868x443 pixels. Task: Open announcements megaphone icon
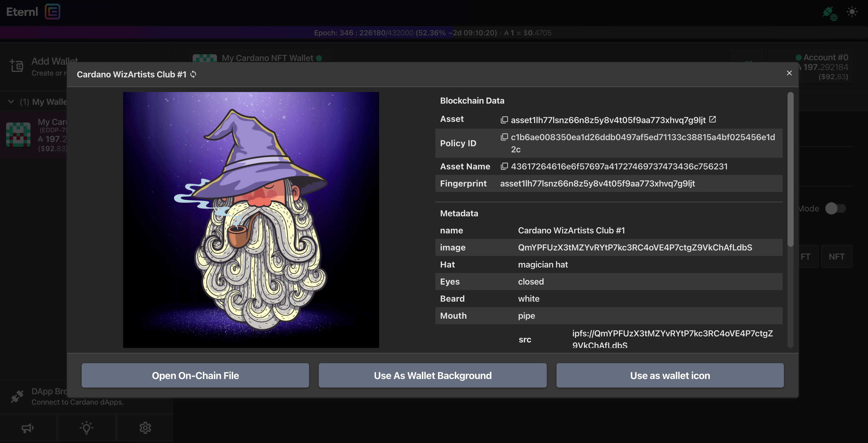(x=28, y=428)
